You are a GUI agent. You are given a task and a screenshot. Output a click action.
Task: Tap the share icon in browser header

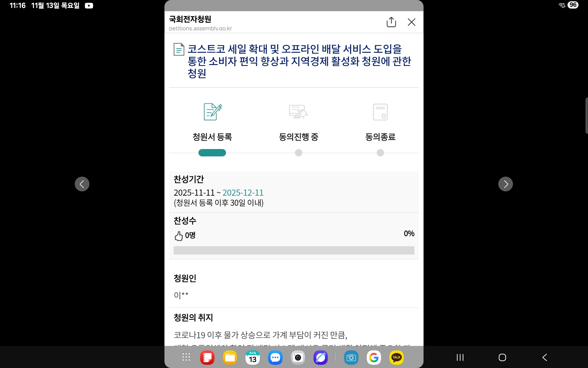(x=391, y=22)
